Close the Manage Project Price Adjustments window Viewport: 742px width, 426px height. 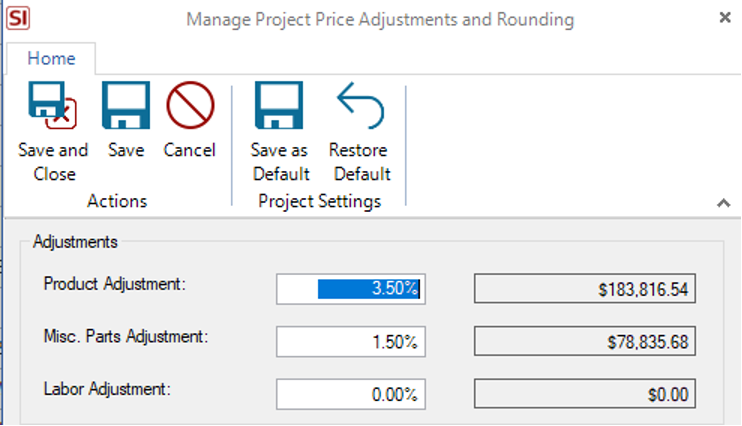point(724,18)
